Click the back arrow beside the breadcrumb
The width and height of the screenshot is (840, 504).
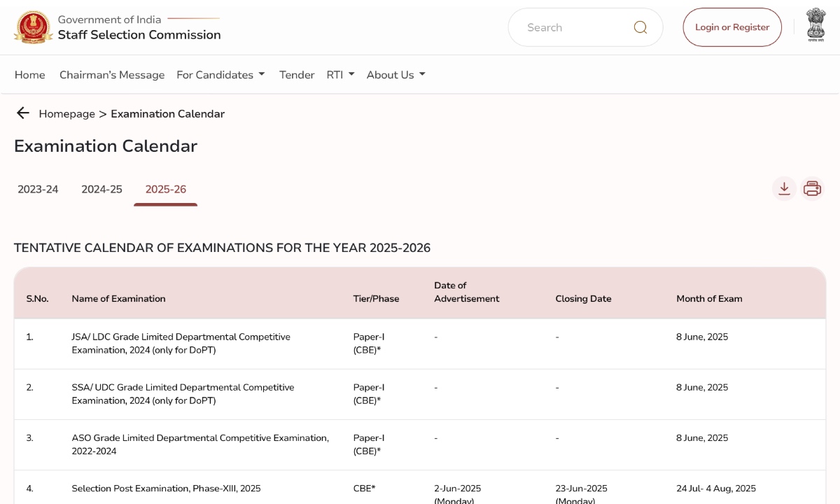(22, 113)
